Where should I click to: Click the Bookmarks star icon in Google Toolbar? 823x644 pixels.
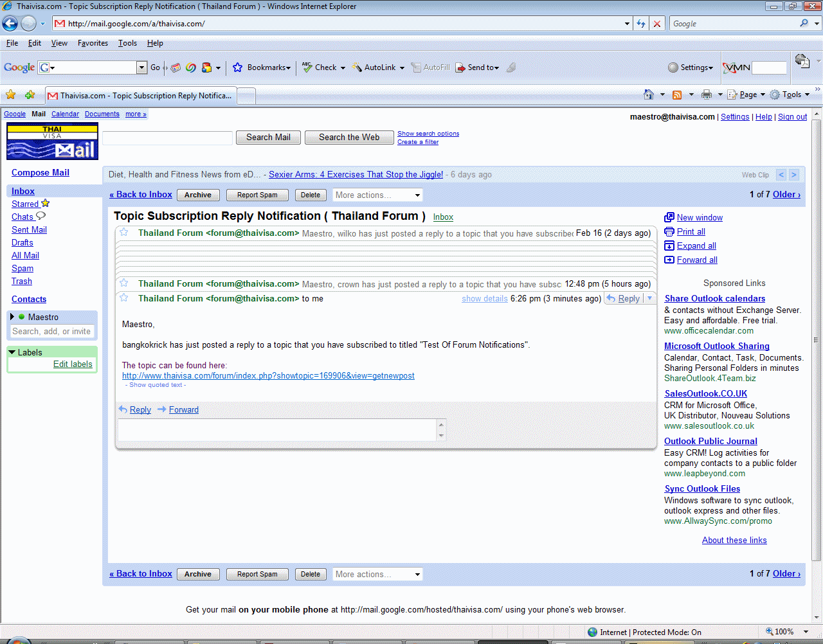(237, 67)
